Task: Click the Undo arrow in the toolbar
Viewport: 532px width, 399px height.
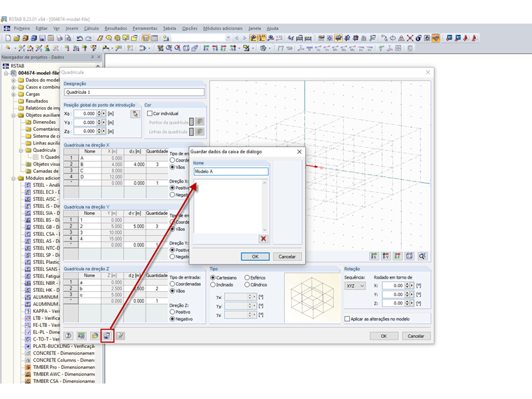Action: pyautogui.click(x=80, y=38)
